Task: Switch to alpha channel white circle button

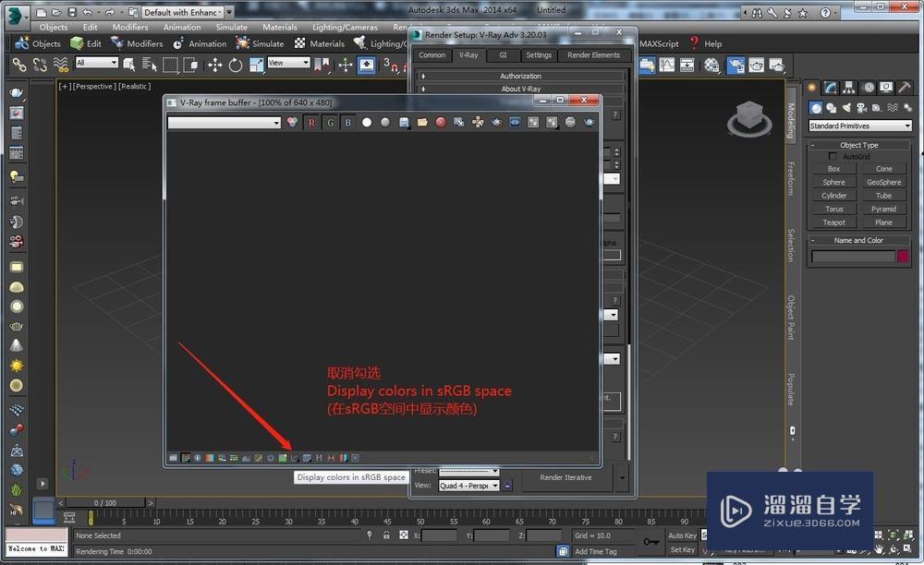Action: (367, 123)
